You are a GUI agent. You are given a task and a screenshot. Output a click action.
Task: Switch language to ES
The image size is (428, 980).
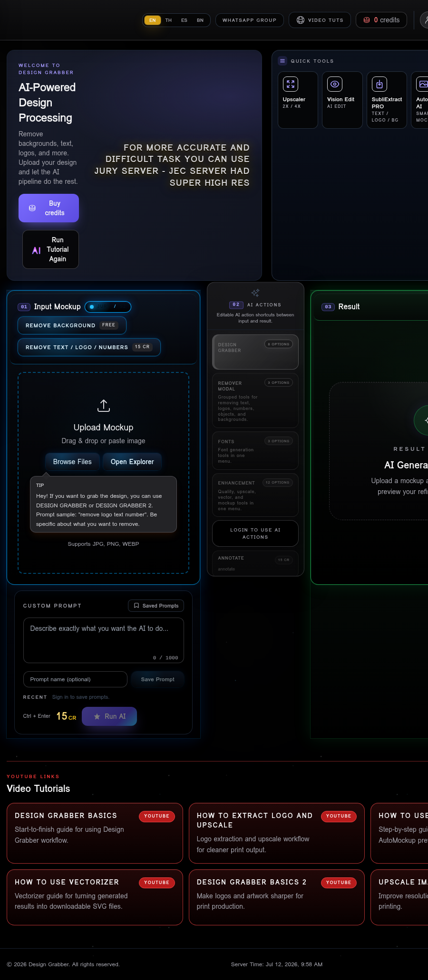coord(184,20)
